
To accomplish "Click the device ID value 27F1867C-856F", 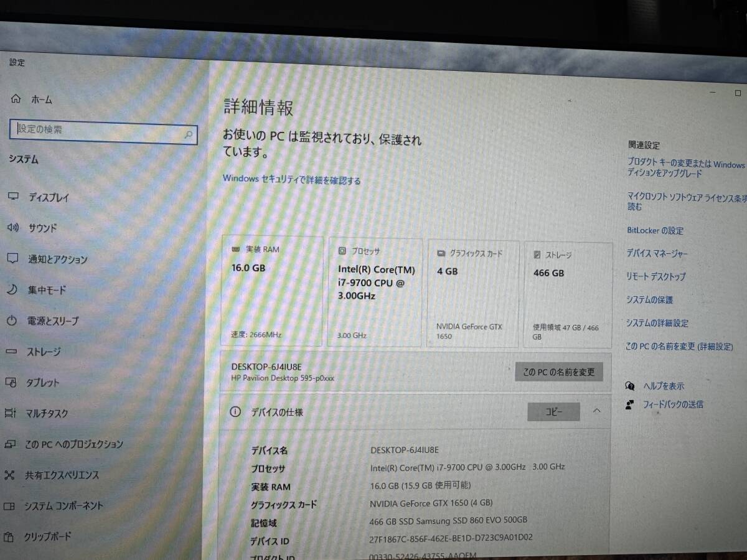I will coord(451,538).
